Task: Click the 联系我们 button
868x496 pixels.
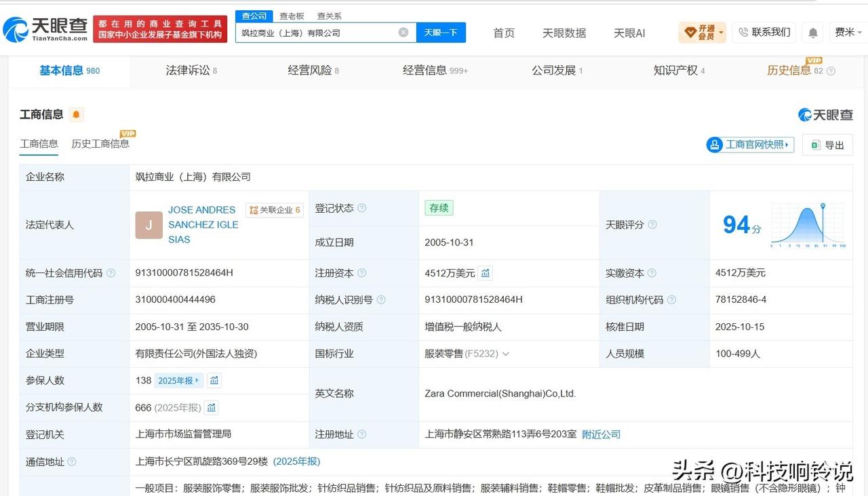Action: [x=764, y=32]
